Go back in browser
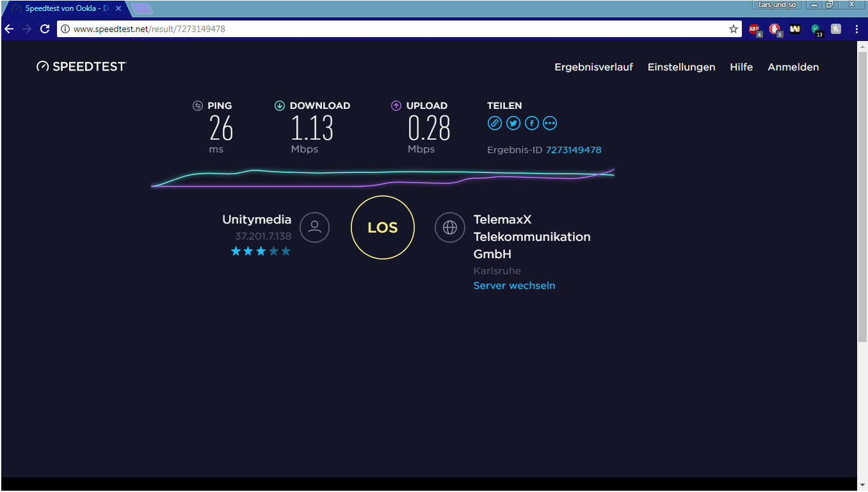Viewport: 868px width, 492px height. pyautogui.click(x=9, y=29)
